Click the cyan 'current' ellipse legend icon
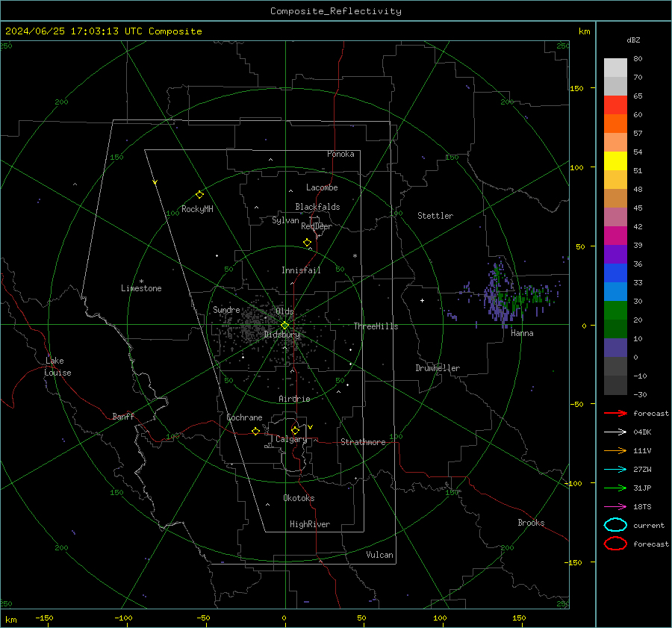This screenshot has height=628, width=672. click(x=615, y=525)
